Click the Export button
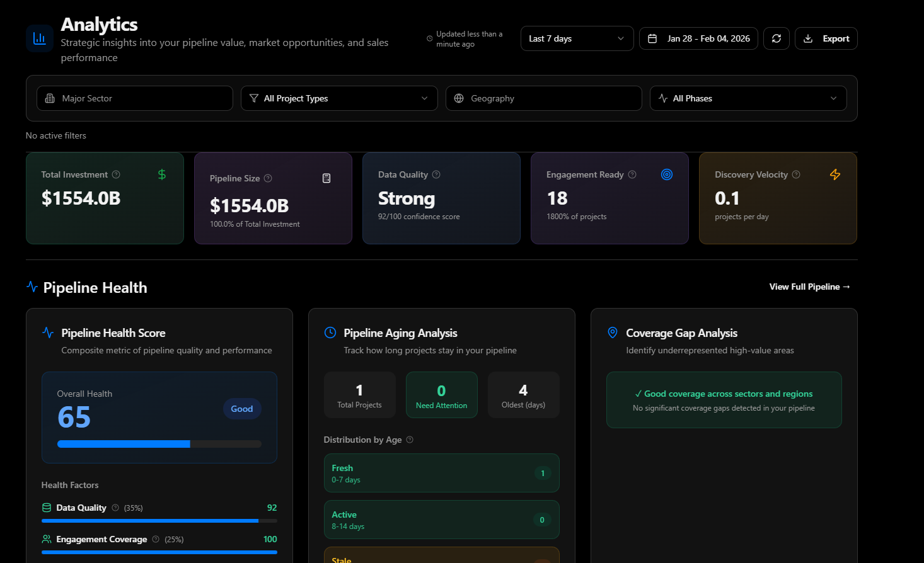This screenshot has height=563, width=924. click(826, 38)
